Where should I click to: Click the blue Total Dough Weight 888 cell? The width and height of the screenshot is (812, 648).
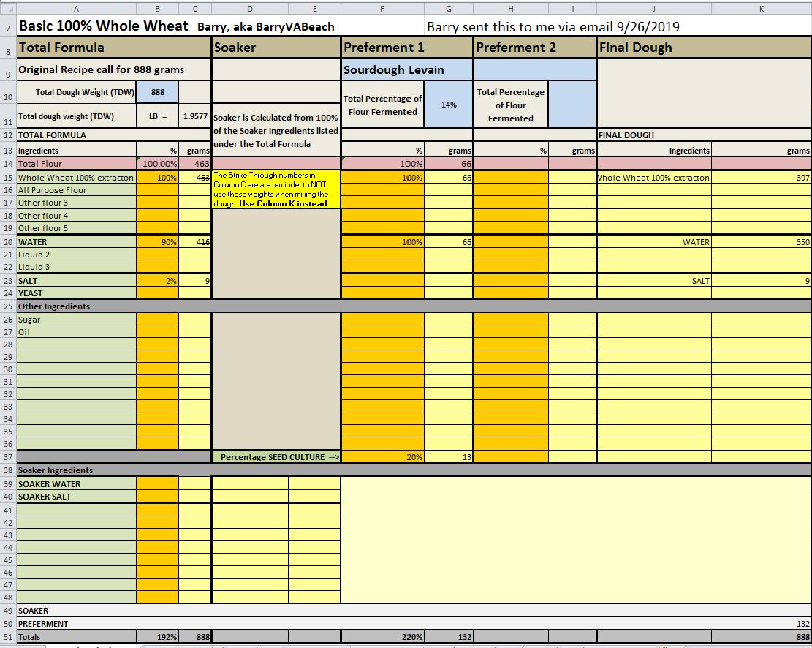tap(157, 93)
